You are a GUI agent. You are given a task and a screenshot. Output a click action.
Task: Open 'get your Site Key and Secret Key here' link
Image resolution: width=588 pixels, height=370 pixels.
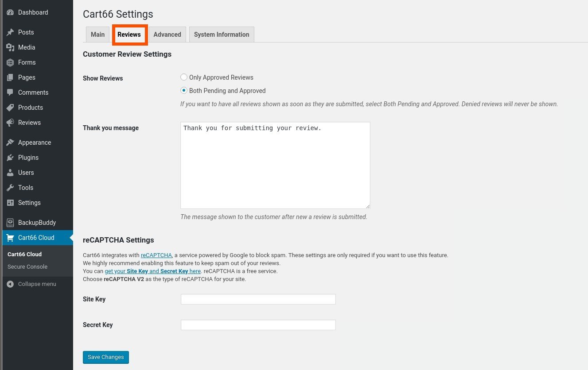(153, 271)
